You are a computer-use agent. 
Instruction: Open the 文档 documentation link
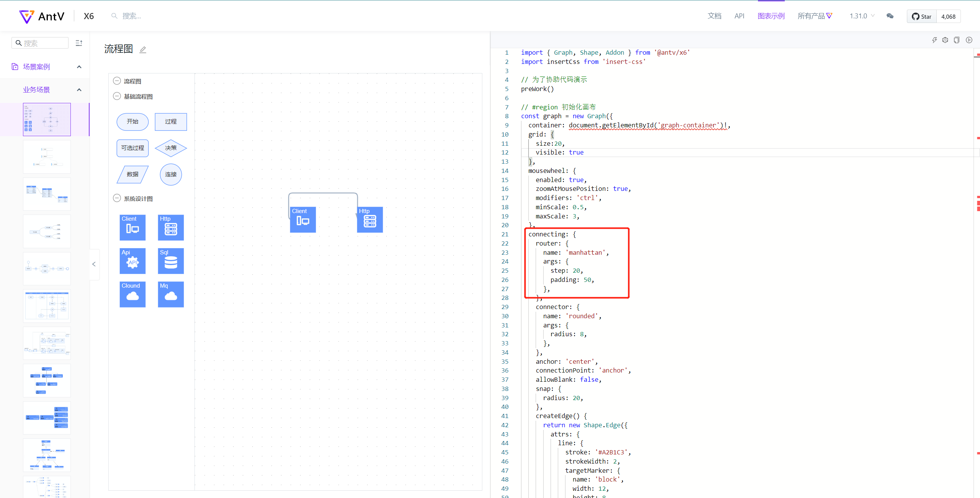pos(714,16)
